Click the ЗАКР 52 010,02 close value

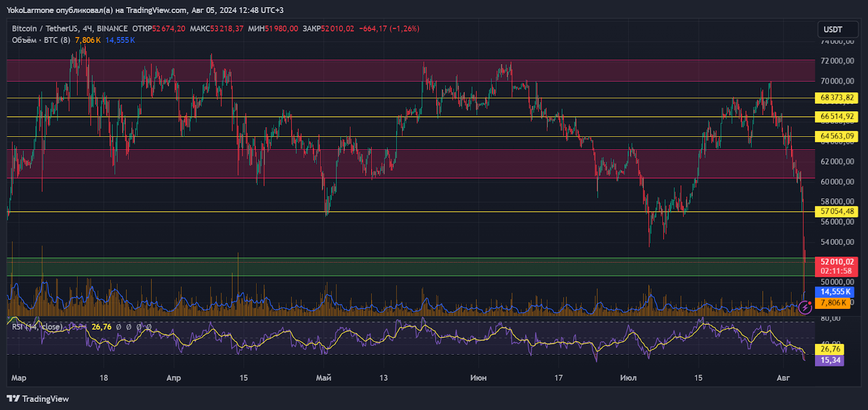pyautogui.click(x=328, y=29)
